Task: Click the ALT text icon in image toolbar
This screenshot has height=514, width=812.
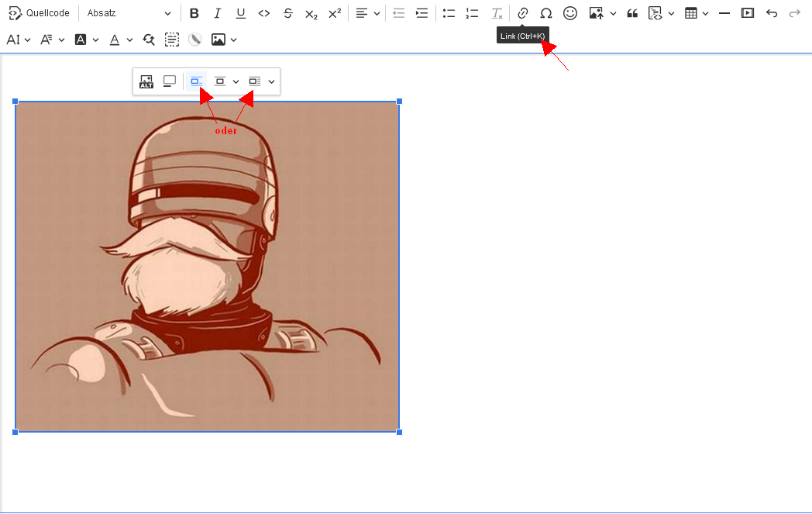Action: (x=146, y=81)
